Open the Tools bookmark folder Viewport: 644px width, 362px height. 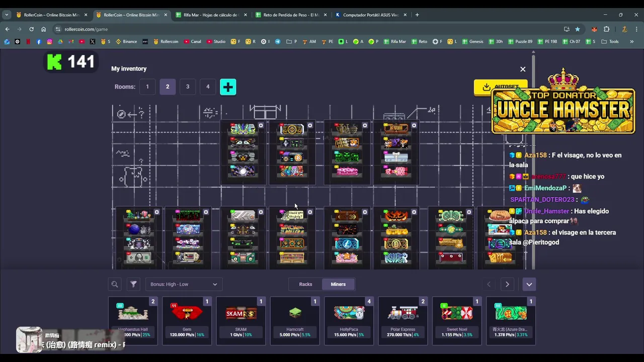click(610, 41)
